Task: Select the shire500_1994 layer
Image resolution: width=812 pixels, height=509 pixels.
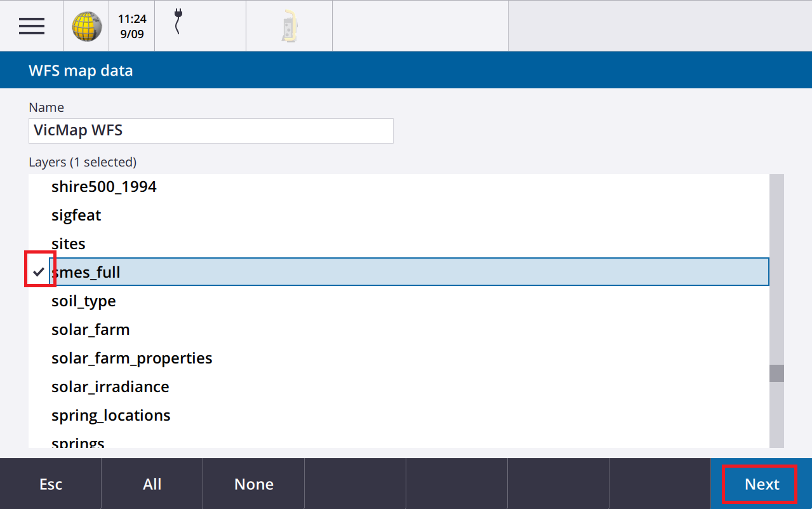Action: point(104,187)
